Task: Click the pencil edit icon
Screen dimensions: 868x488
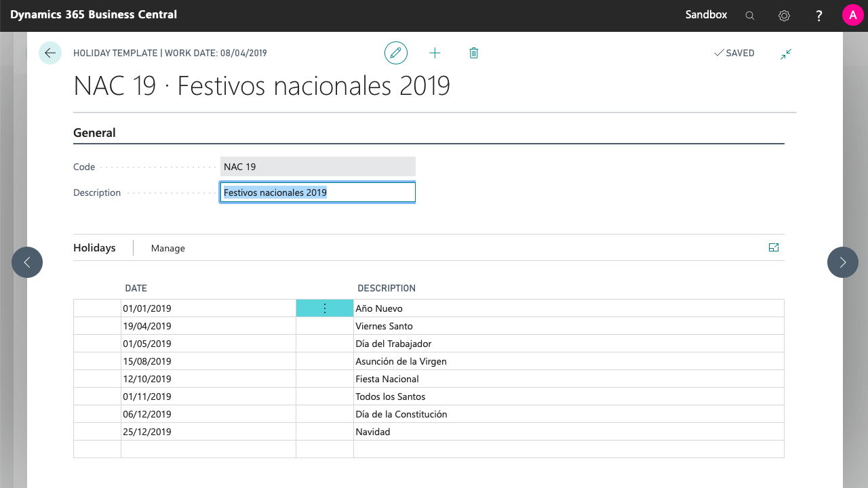Action: (396, 53)
